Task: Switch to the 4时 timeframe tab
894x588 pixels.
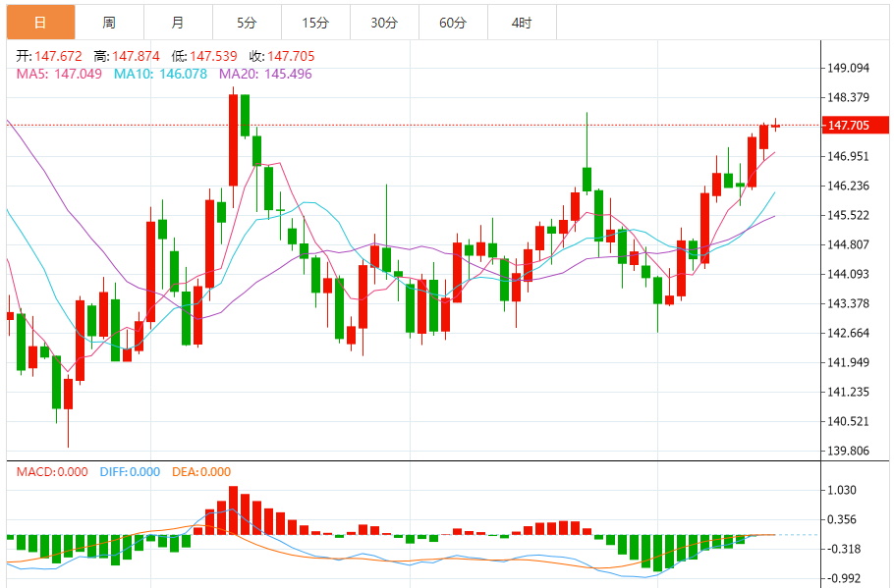Action: (522, 23)
